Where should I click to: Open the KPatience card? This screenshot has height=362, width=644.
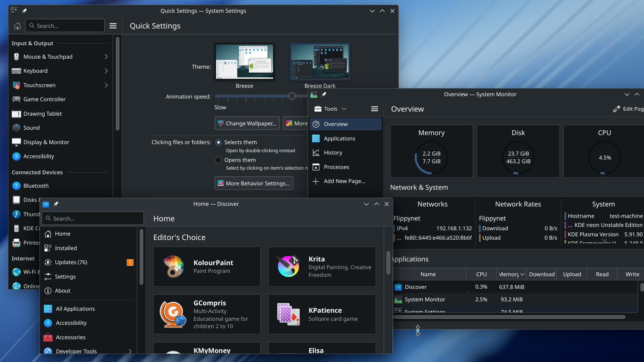point(322,314)
